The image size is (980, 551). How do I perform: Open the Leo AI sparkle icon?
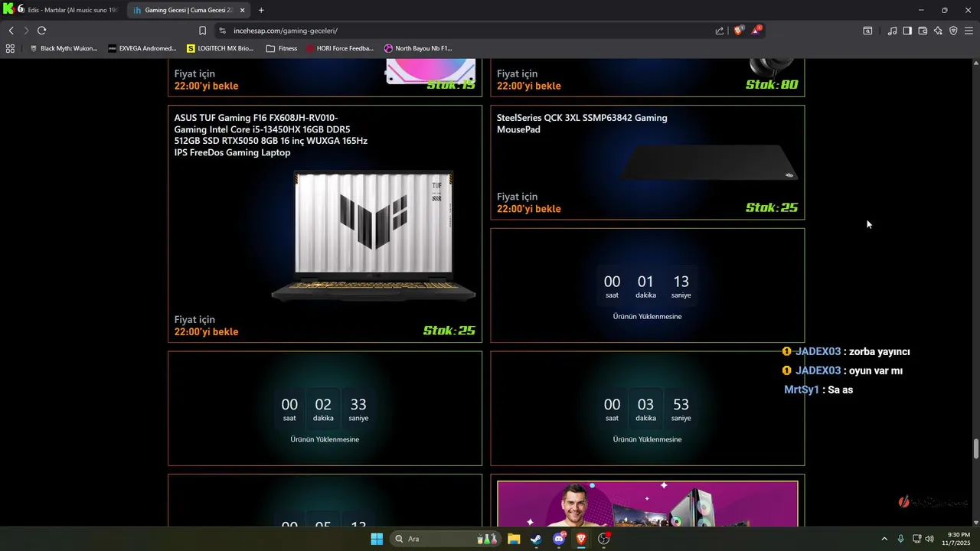point(938,31)
